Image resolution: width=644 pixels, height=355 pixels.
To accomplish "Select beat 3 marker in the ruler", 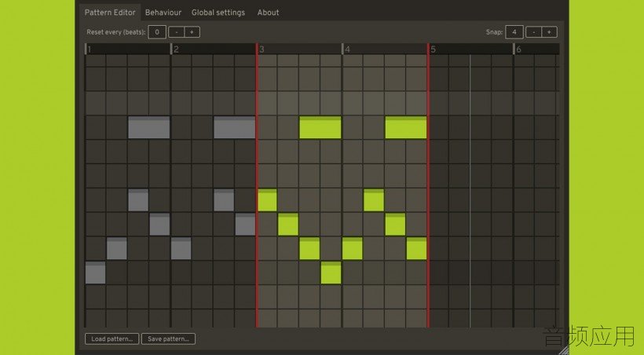I will (x=262, y=49).
